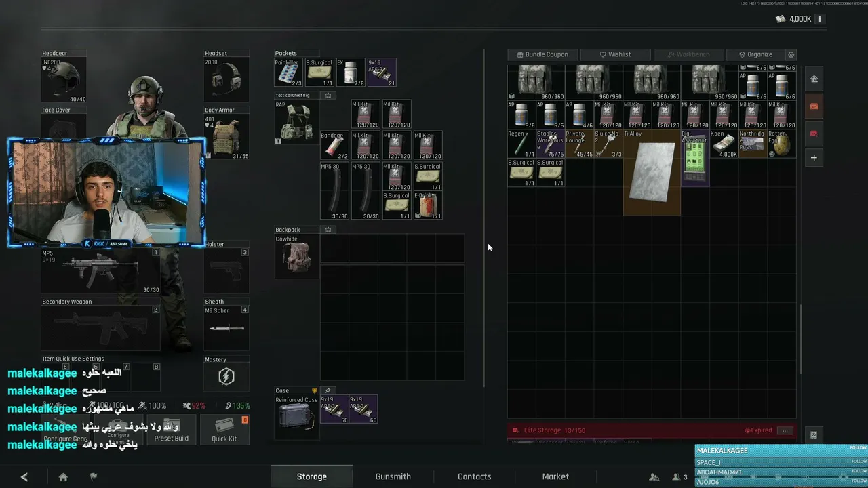Select the Painkiller item in Pockets
This screenshot has width=868, height=488.
[x=288, y=73]
